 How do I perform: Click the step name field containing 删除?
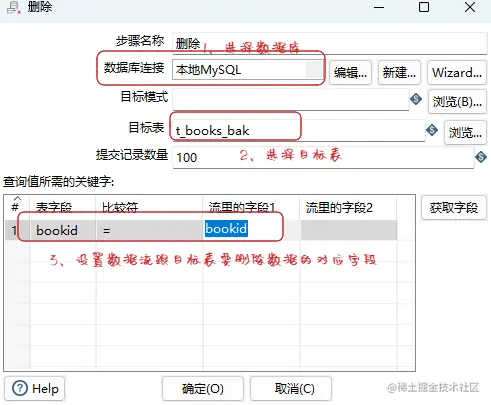pyautogui.click(x=329, y=43)
